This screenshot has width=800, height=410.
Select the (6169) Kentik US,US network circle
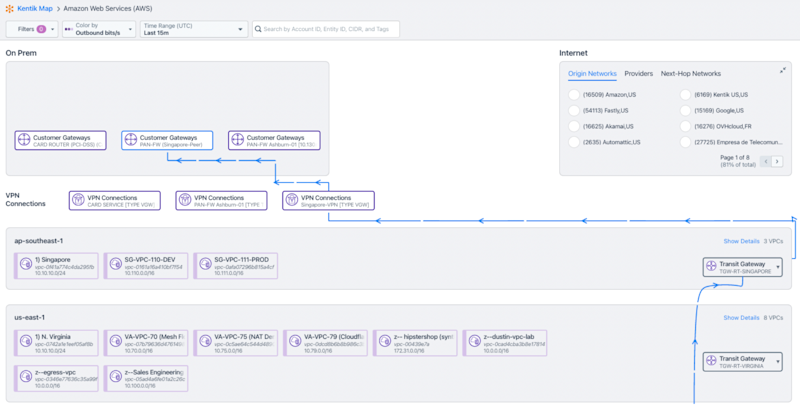tap(685, 94)
